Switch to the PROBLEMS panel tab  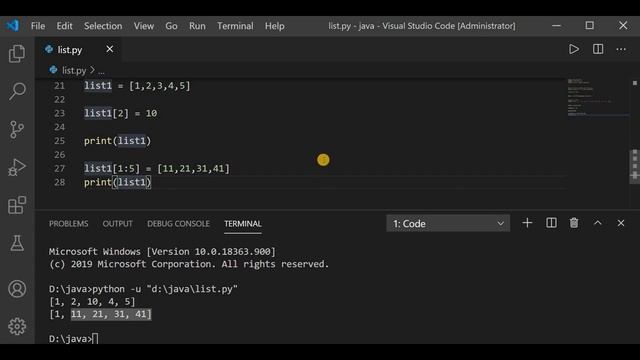tap(69, 224)
